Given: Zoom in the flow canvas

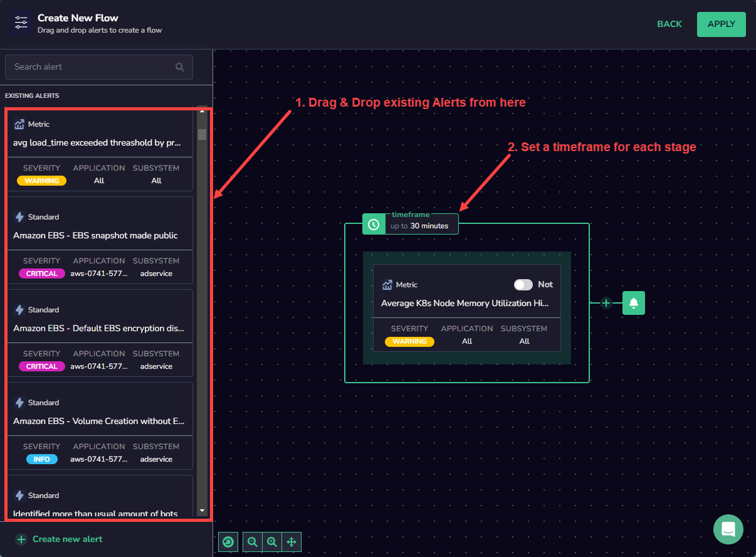Looking at the screenshot, I should (272, 542).
